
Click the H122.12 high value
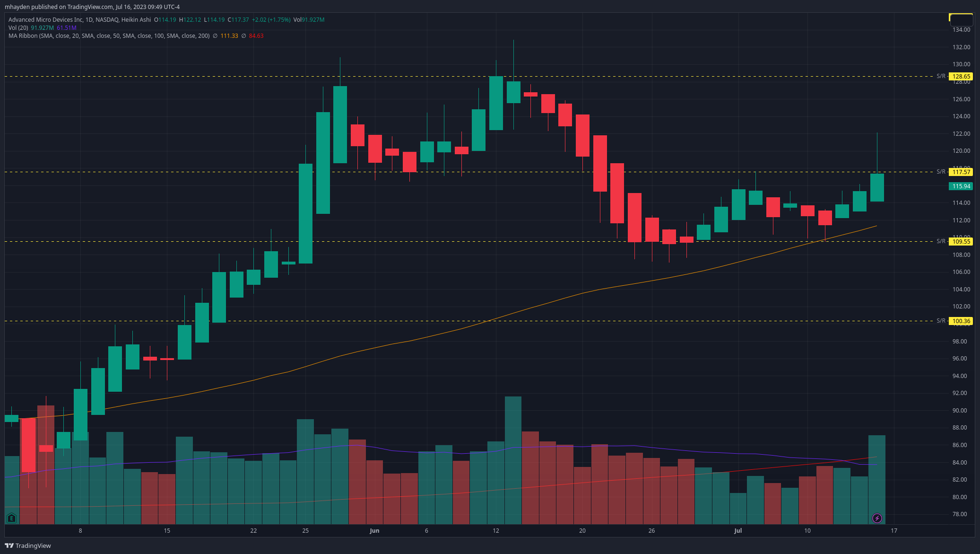190,20
